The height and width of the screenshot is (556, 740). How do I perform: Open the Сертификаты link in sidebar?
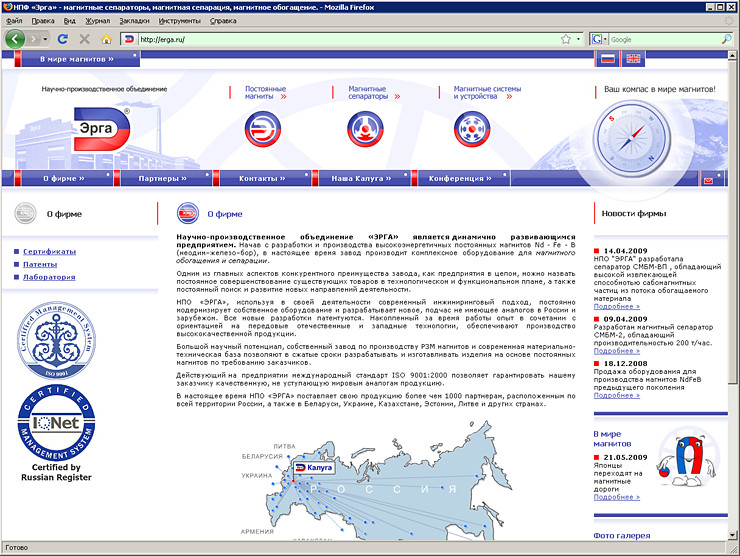click(x=50, y=251)
